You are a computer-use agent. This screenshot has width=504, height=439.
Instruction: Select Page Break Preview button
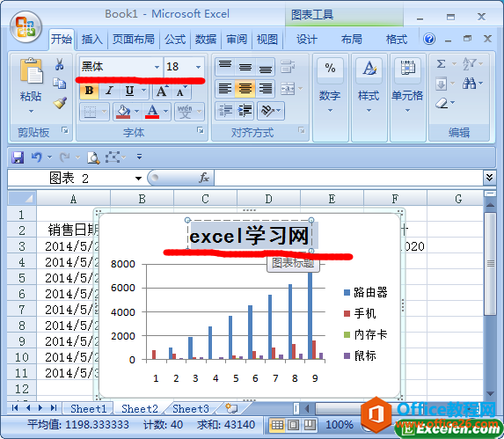(310, 425)
